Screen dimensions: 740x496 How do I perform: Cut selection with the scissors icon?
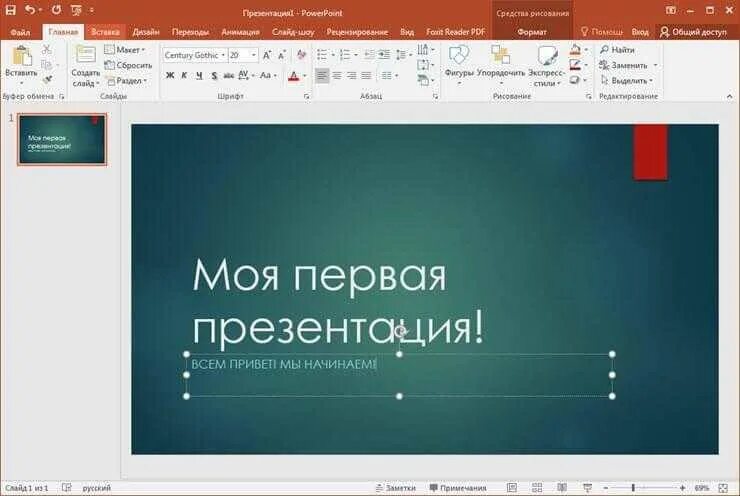pos(46,49)
